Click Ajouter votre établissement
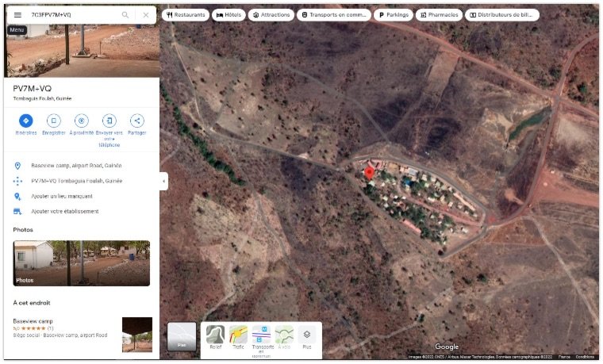 (82, 212)
